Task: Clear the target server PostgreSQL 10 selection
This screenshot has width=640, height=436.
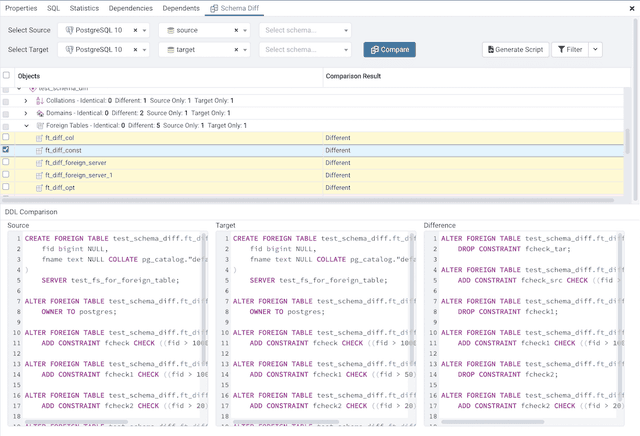Action: tap(135, 49)
